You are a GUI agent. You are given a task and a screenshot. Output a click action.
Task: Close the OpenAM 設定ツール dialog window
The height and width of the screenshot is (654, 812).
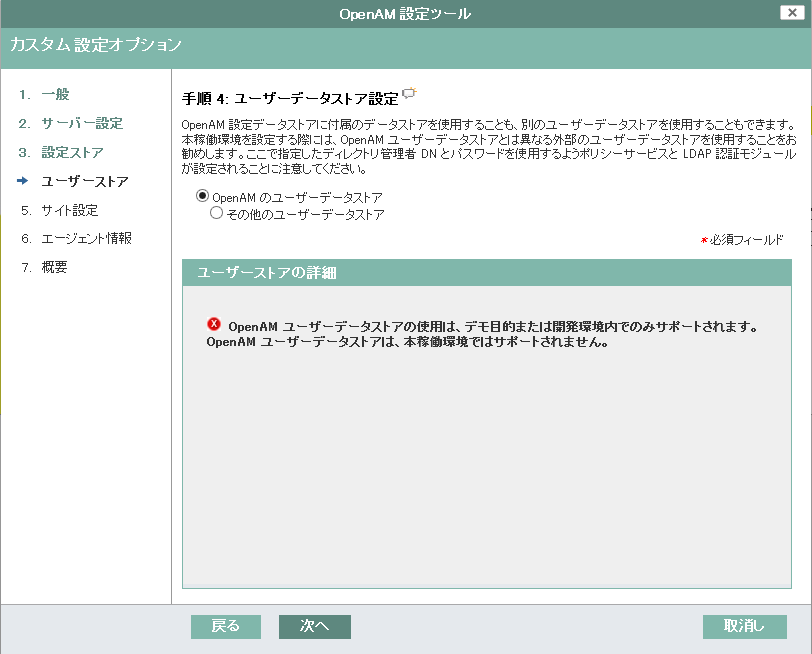tap(789, 13)
